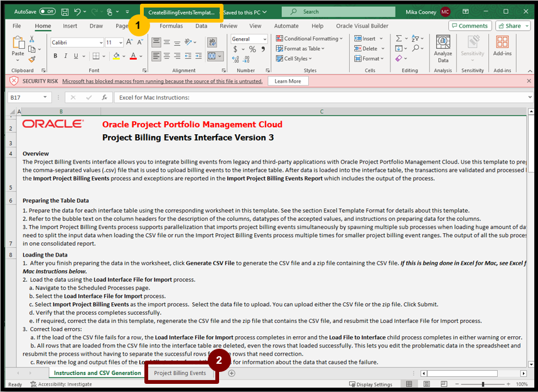The width and height of the screenshot is (538, 392).
Task: Click the Share button
Action: tap(513, 26)
